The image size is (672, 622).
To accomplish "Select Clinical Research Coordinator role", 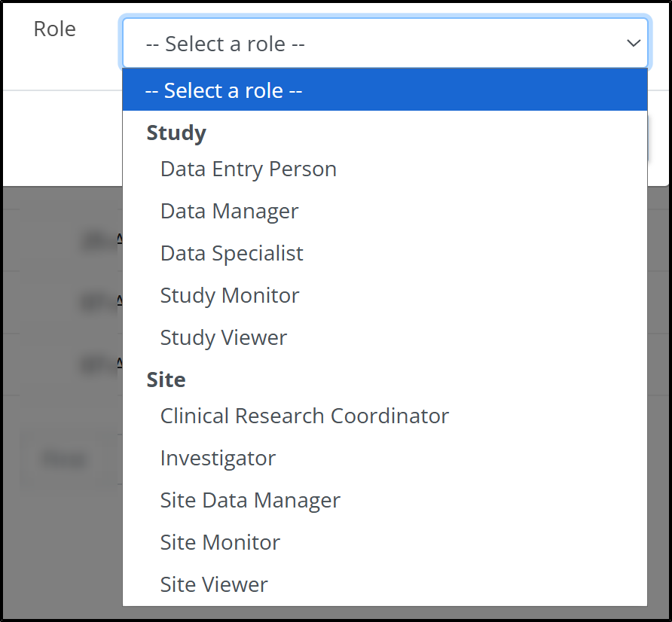I will [304, 416].
